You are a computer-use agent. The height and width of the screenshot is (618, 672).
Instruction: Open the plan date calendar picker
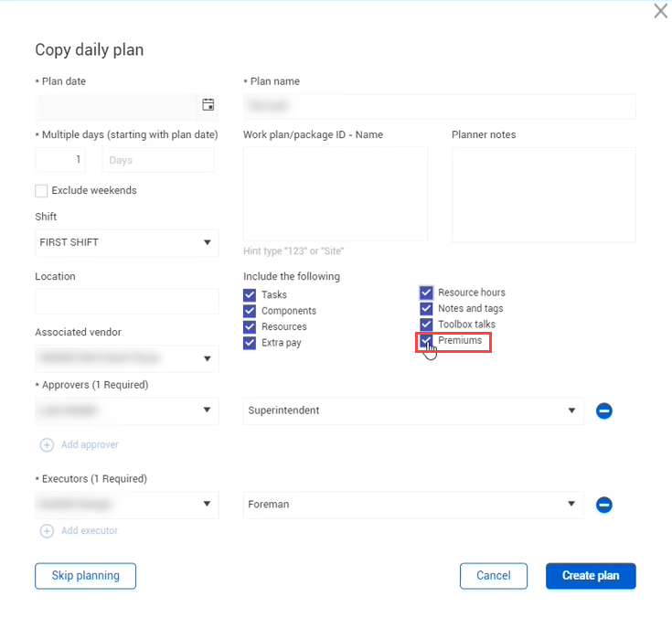coord(208,106)
